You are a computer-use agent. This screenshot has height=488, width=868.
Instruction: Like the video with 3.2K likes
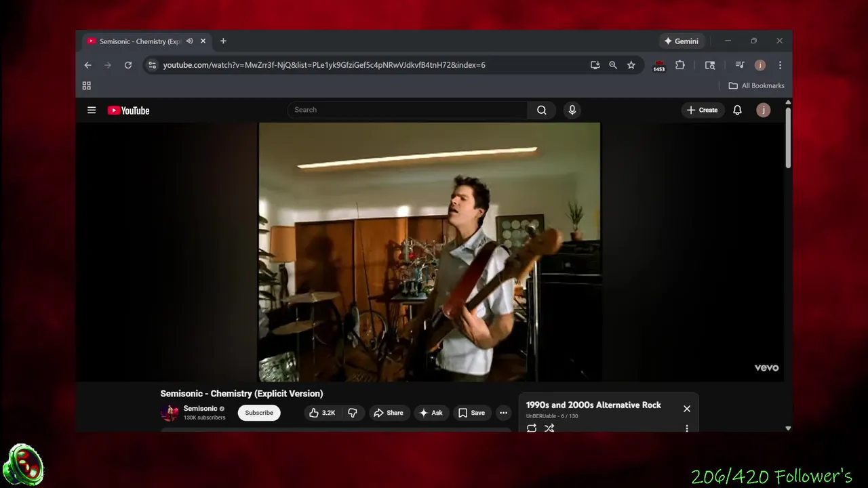tap(322, 413)
